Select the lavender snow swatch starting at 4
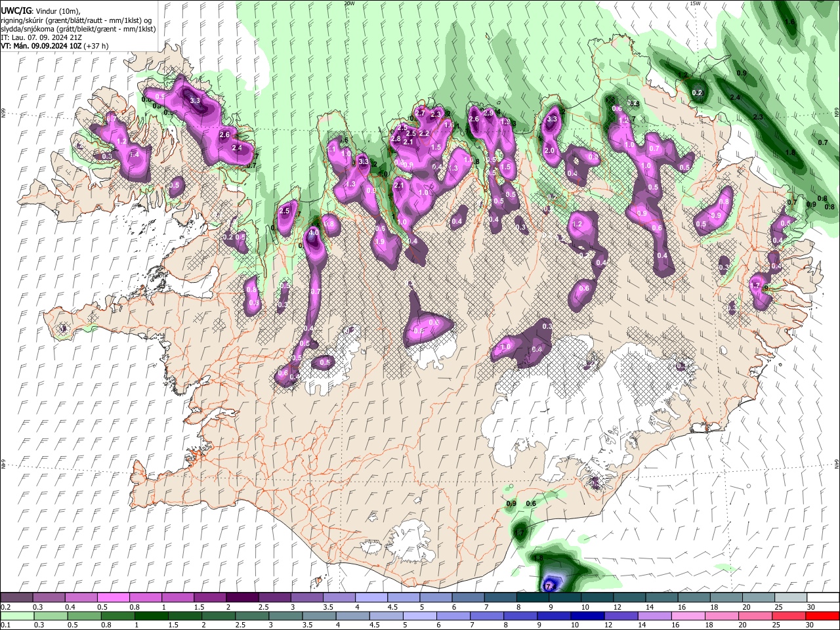 pyautogui.click(x=371, y=598)
